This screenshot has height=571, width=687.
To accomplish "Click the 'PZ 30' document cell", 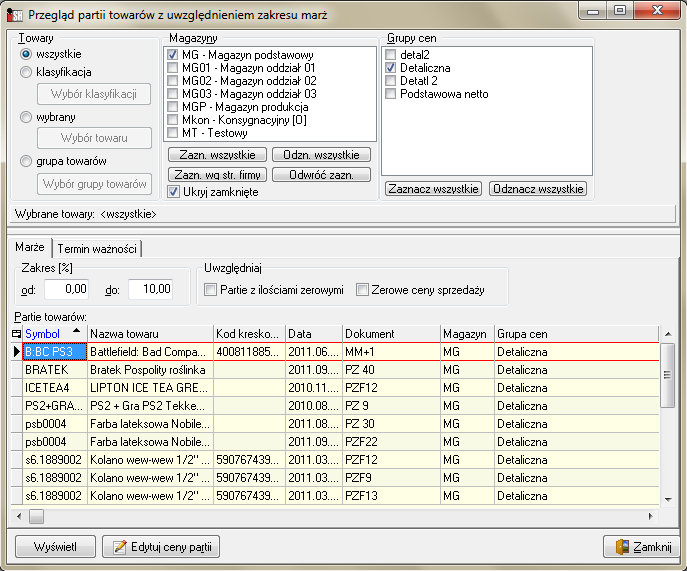I will coord(391,424).
